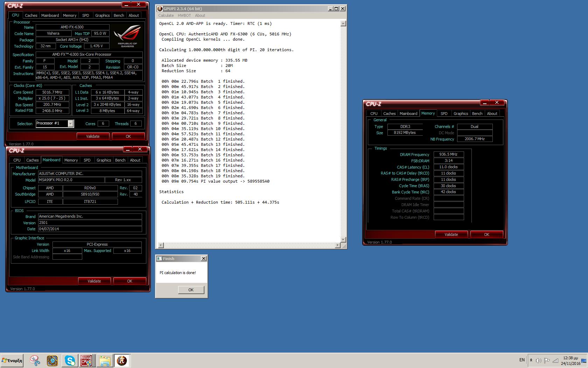Open CPU tab in Mainboard CPU-Z window
The image size is (588, 368).
(17, 160)
